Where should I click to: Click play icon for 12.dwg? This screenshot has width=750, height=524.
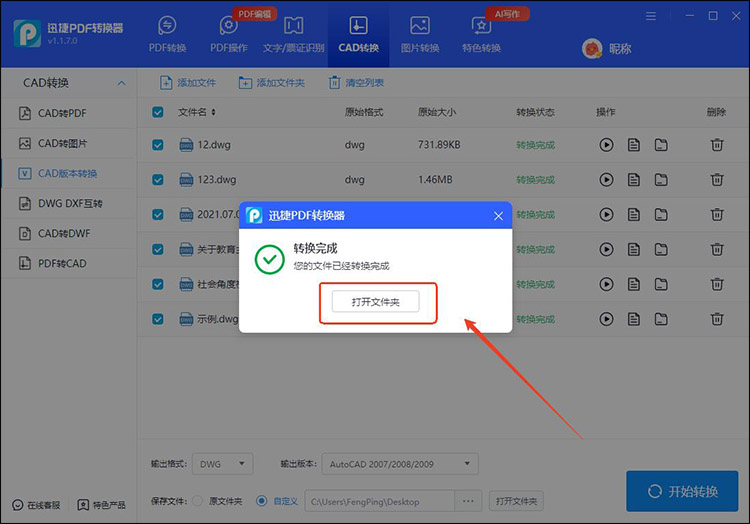coord(607,145)
